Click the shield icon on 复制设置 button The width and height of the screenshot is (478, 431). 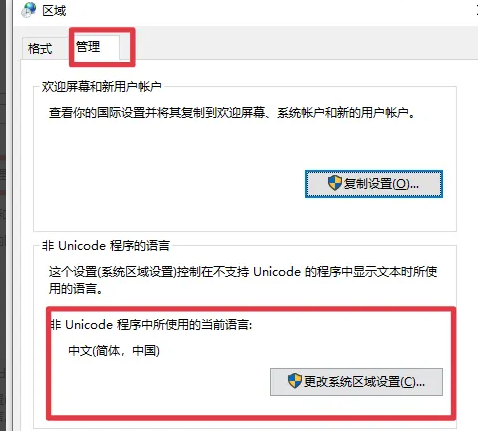[x=335, y=183]
